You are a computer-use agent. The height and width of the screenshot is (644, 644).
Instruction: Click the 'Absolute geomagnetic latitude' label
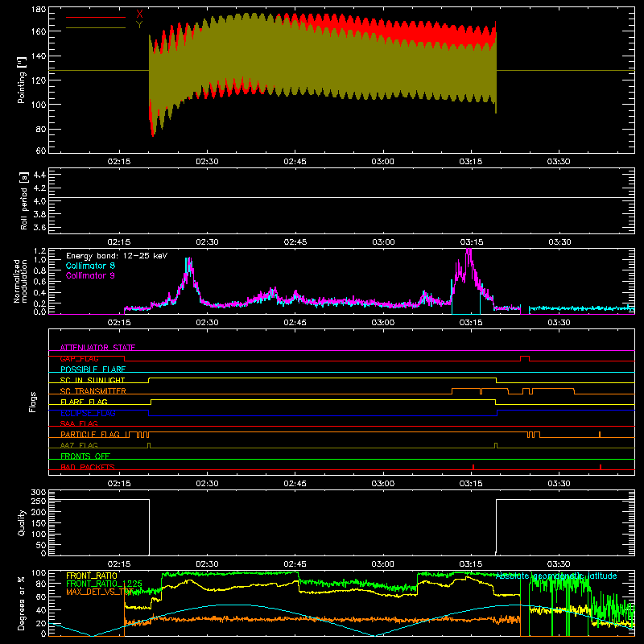(556, 576)
